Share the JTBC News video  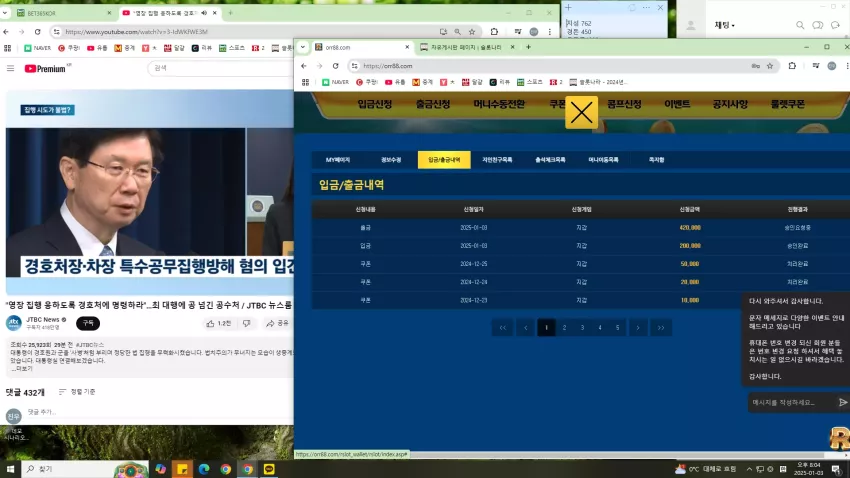pos(277,324)
